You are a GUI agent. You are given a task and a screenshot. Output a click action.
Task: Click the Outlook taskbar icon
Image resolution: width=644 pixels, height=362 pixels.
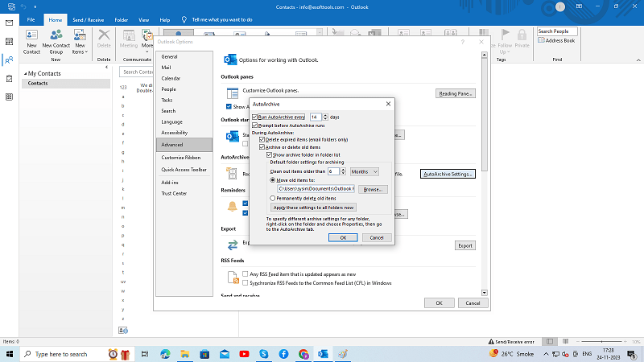[x=324, y=354]
